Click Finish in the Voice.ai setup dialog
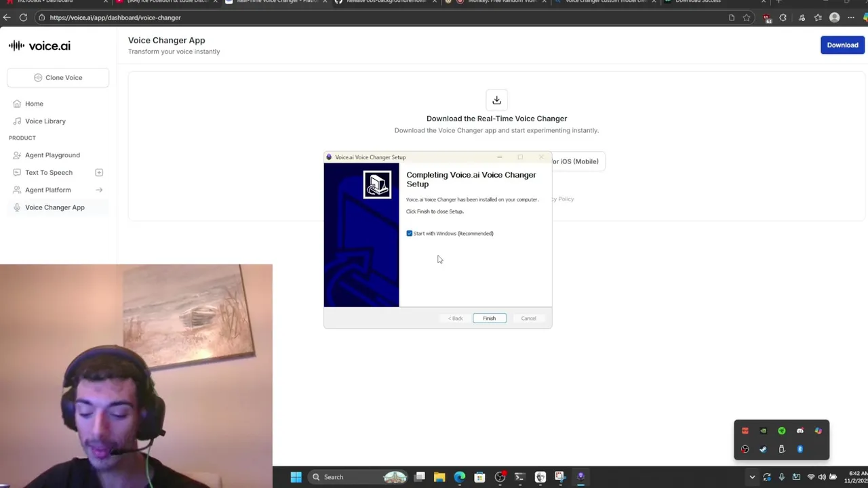 (x=489, y=318)
